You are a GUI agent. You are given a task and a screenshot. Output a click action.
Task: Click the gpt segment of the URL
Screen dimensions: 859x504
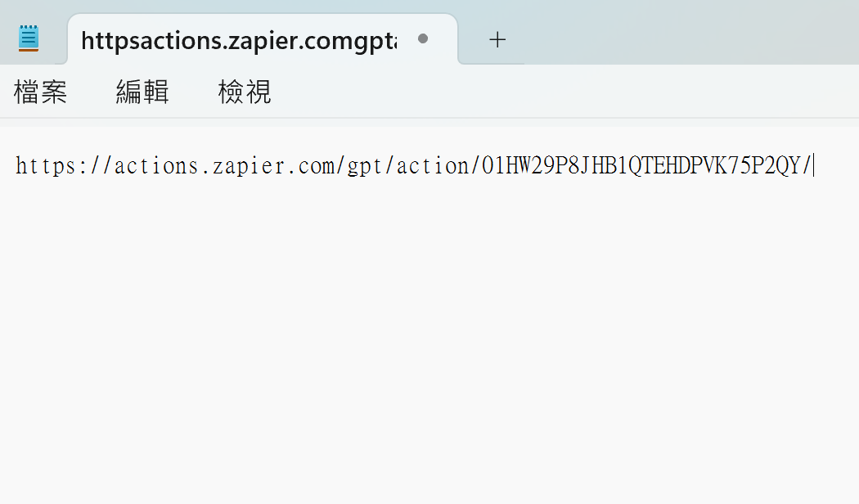[364, 167]
